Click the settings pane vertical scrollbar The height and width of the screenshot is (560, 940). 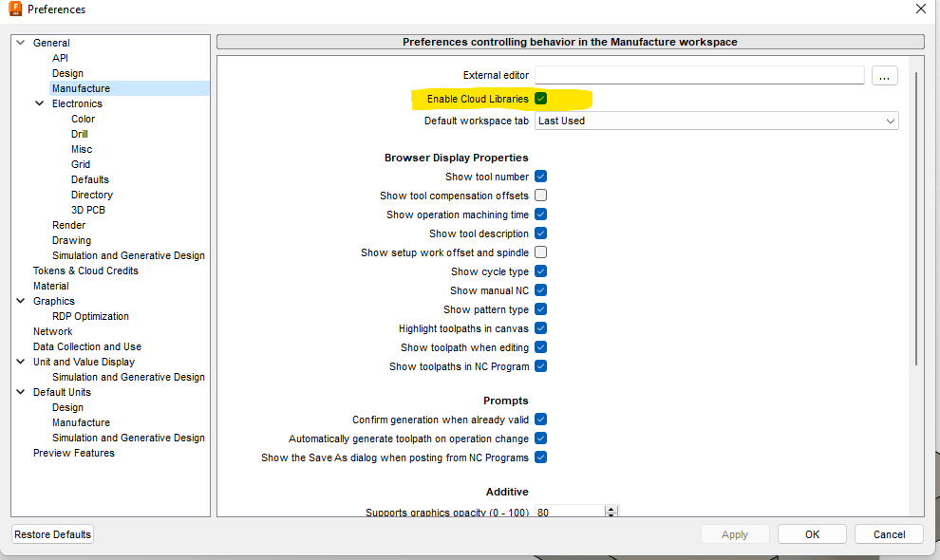pos(916,219)
